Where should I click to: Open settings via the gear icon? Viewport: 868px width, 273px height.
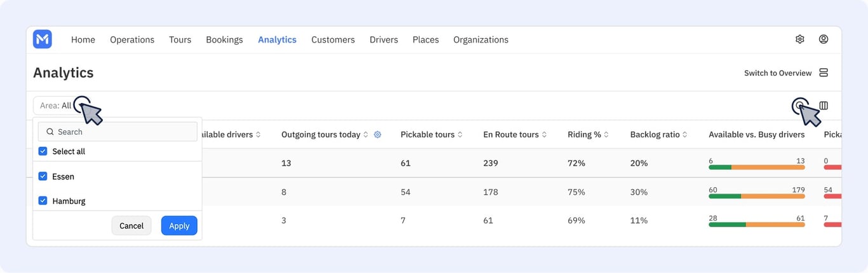[800, 39]
